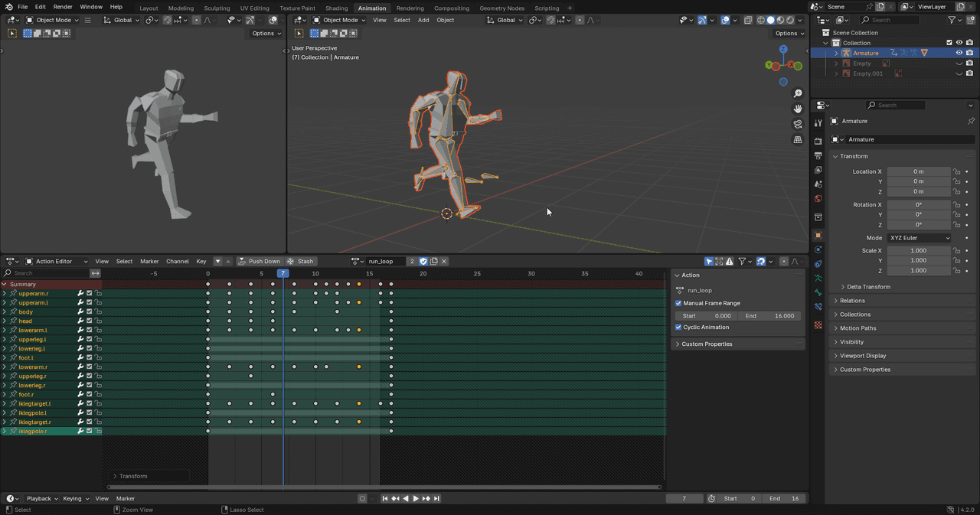Uncheck Cyclic Animation option

[678, 327]
